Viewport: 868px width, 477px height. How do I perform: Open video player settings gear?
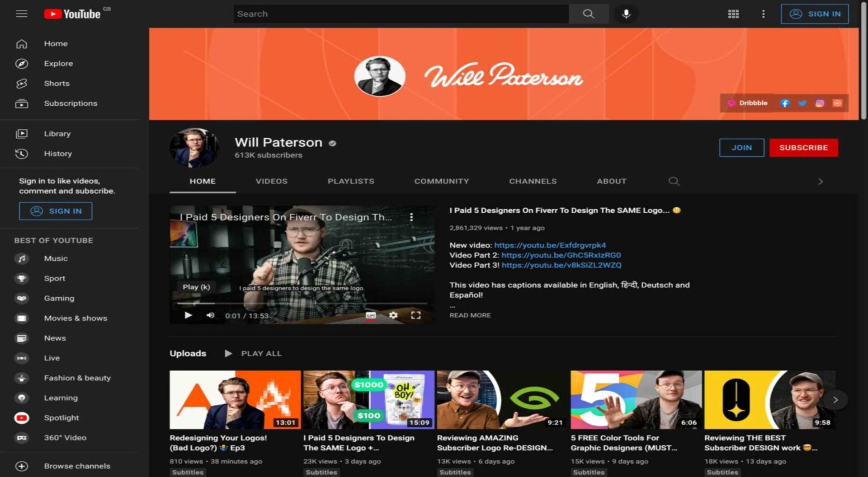[393, 315]
